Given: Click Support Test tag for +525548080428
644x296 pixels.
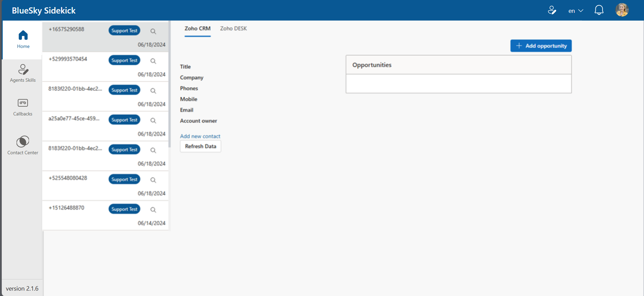Looking at the screenshot, I should (x=124, y=179).
